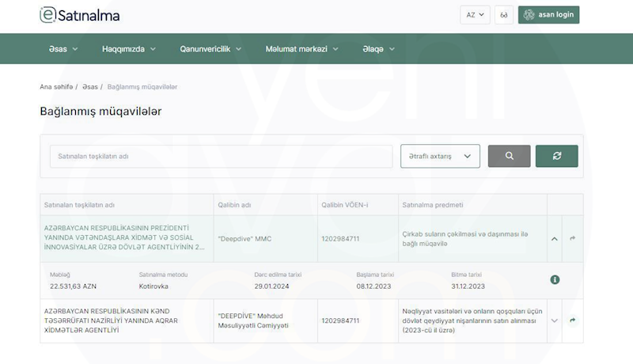Screen dimensions: 633x364
Task: Toggle the glasses accessibility view button
Action: (503, 15)
